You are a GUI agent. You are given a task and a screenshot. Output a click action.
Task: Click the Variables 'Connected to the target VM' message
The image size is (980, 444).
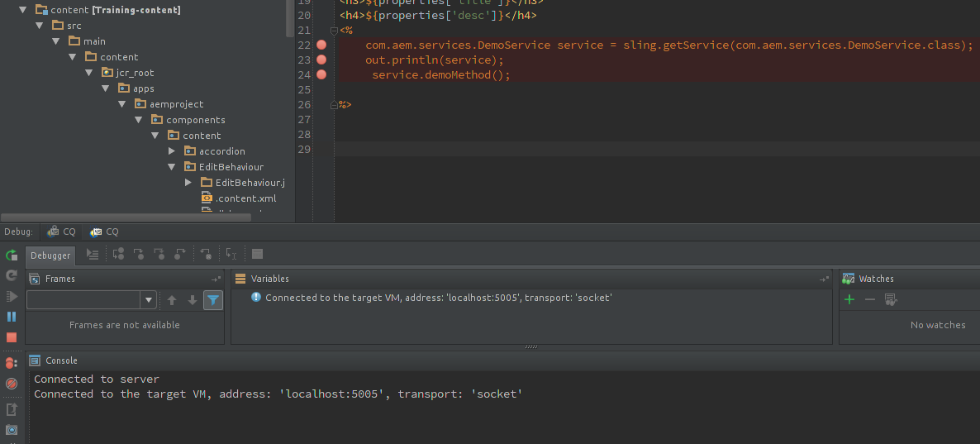coord(438,298)
